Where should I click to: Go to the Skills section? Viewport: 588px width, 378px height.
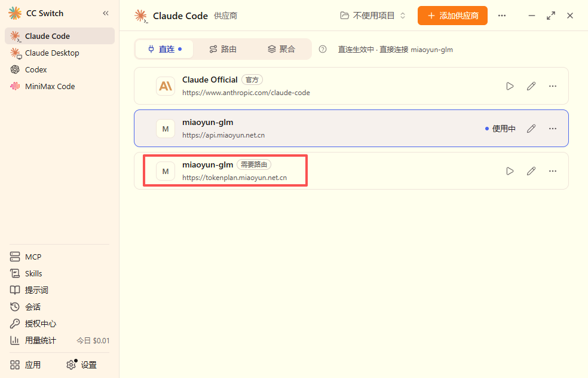pyautogui.click(x=60, y=274)
